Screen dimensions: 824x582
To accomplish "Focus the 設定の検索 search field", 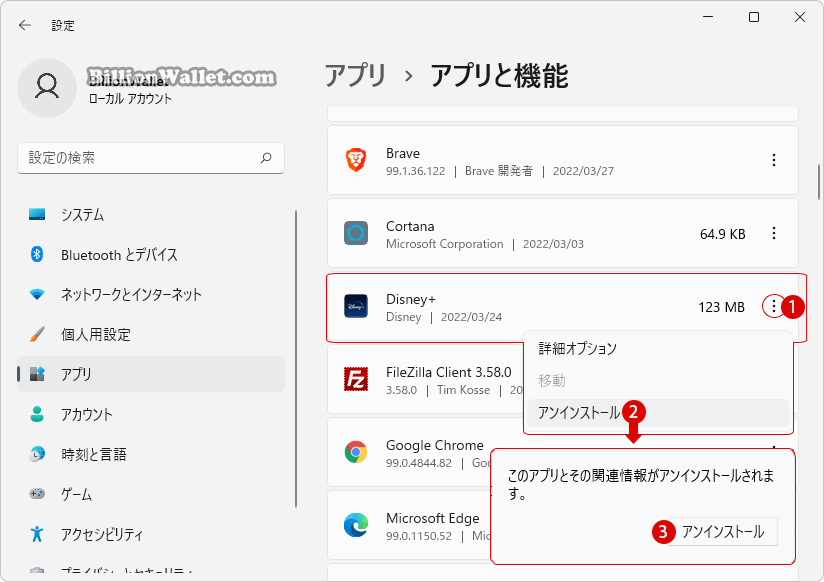I will (151, 158).
